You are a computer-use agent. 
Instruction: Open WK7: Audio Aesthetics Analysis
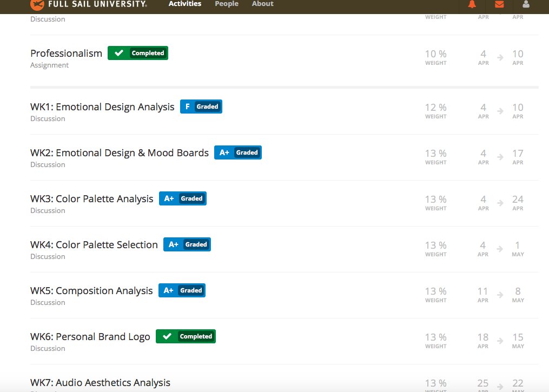[100, 383]
